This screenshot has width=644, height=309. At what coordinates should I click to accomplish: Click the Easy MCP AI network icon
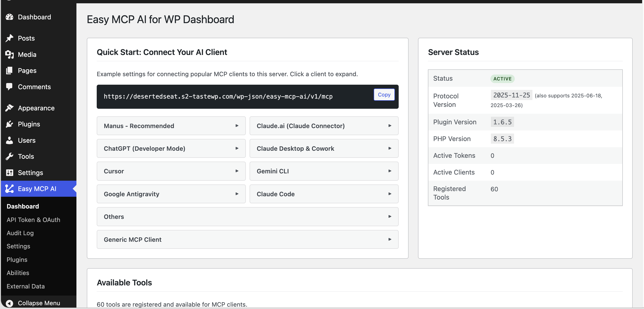[9, 189]
